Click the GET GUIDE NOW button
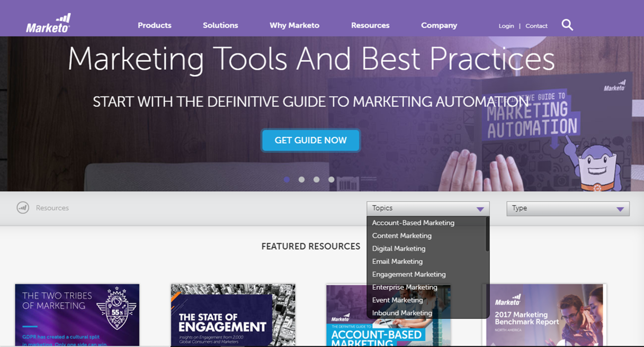Image resolution: width=644 pixels, height=347 pixels. click(311, 140)
